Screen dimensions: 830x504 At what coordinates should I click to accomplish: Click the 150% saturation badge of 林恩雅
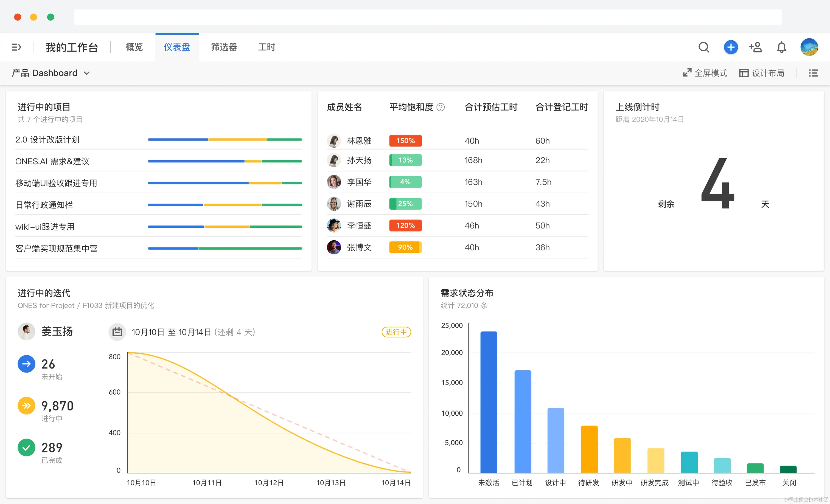click(x=405, y=141)
